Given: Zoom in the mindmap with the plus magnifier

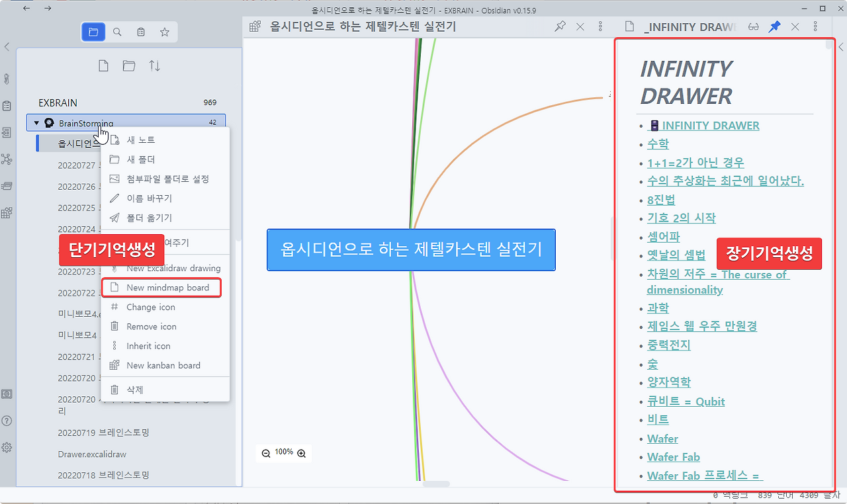Looking at the screenshot, I should [x=302, y=453].
